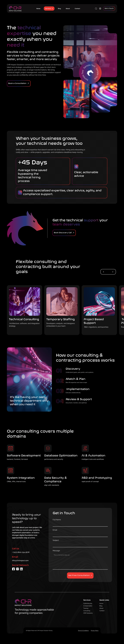Image resolution: width=124 pixels, height=644 pixels.
Task: Click the Software Development code icon
Action: click(11, 448)
